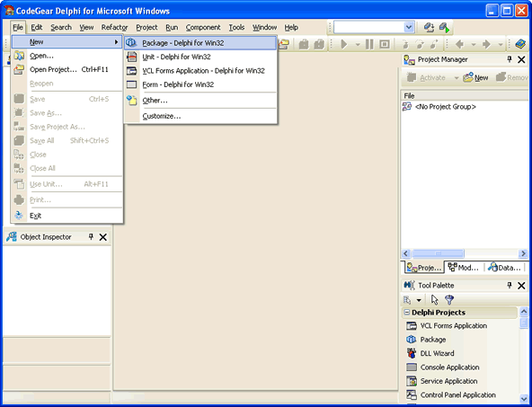Click the Tool Palette categories icon
The image size is (532, 407).
coord(407,300)
